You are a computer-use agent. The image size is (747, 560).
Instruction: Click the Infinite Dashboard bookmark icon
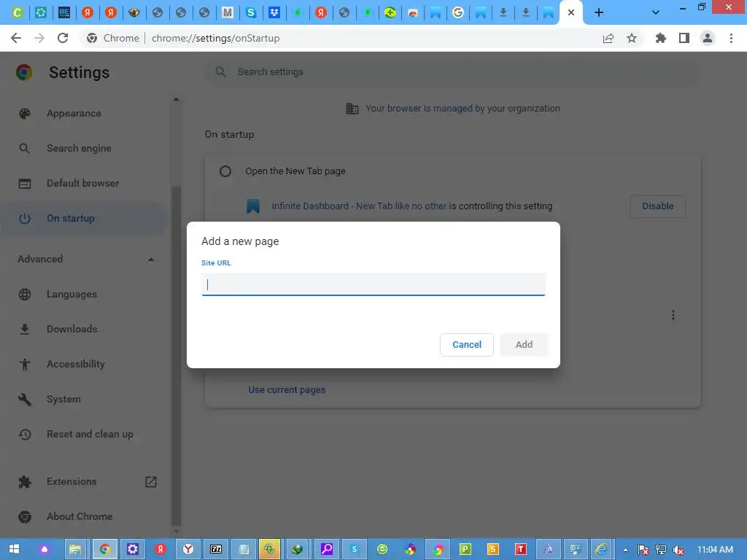253,206
